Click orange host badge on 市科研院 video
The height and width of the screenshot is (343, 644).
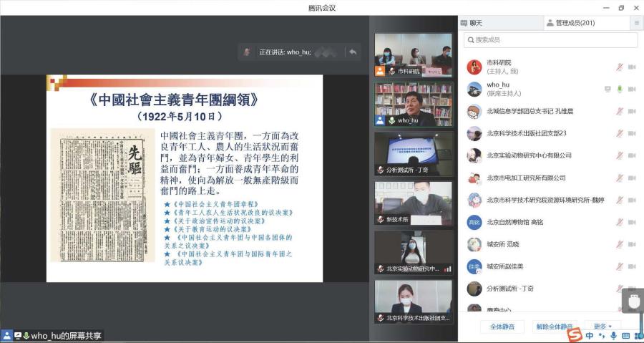click(x=380, y=71)
